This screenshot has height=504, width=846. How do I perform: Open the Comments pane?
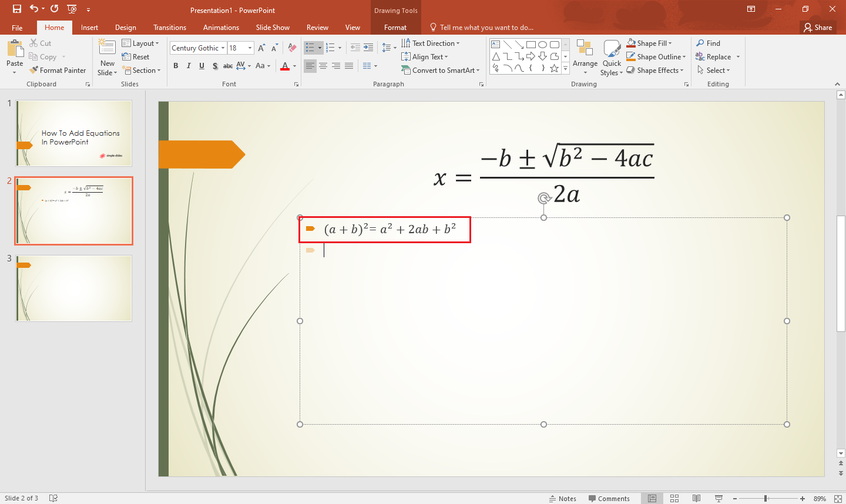tap(609, 498)
